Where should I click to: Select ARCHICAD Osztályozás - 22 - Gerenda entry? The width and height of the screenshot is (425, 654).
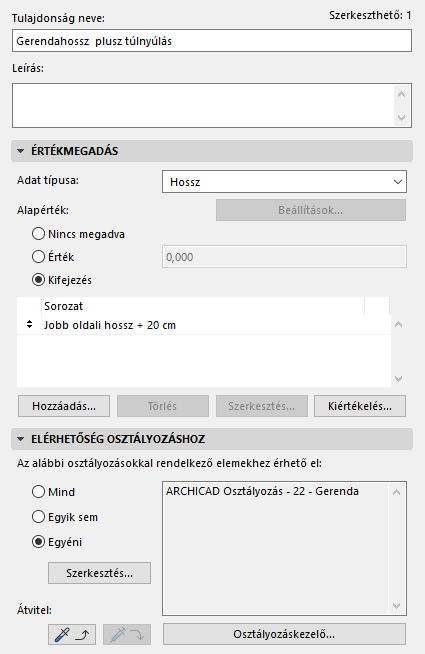(262, 491)
